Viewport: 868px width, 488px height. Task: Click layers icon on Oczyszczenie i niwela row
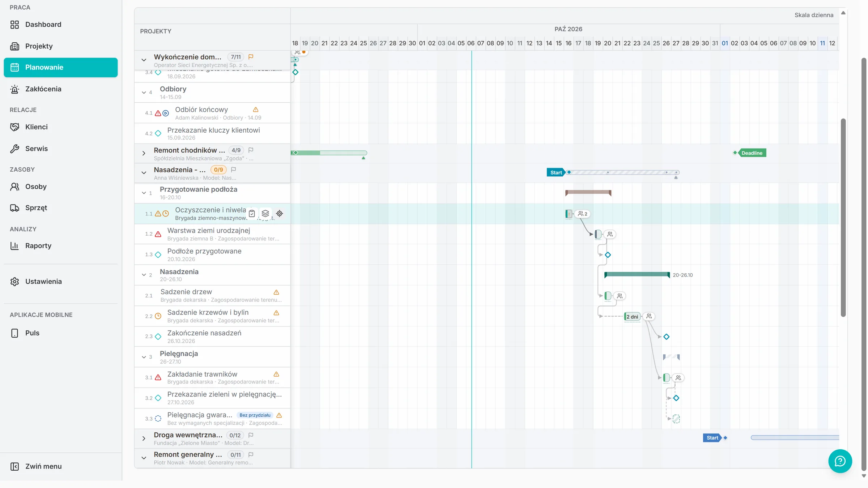pos(265,214)
